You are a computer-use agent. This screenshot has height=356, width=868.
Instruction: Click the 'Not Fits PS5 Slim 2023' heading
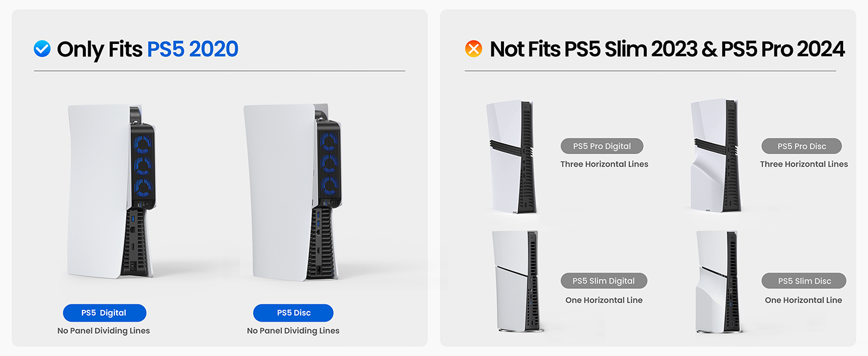tap(593, 49)
